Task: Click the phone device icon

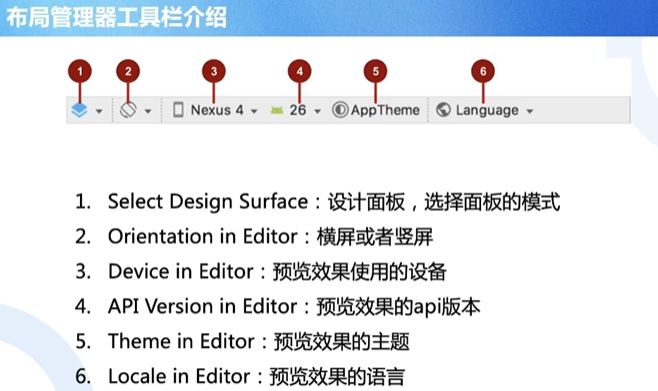Action: [x=178, y=110]
